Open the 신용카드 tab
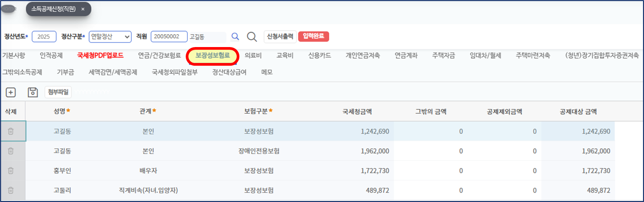 320,55
